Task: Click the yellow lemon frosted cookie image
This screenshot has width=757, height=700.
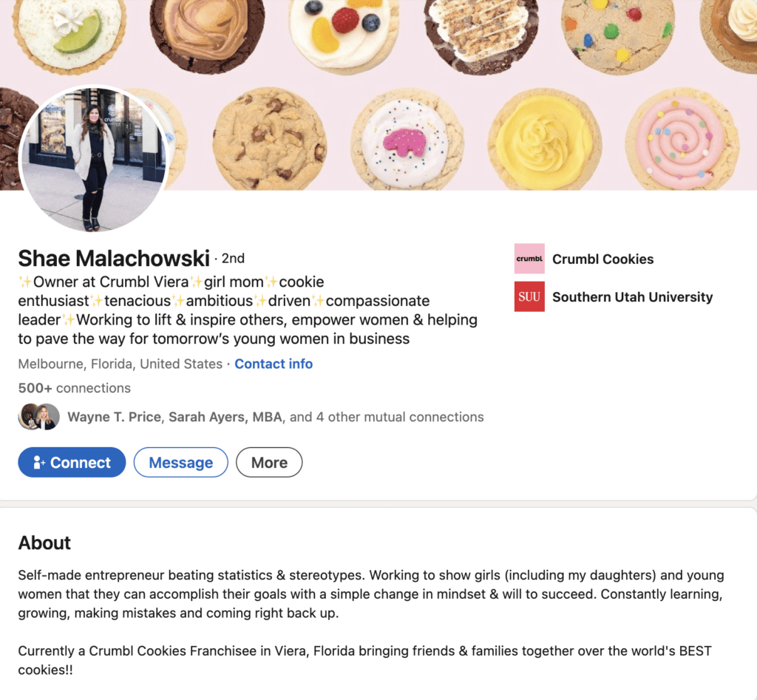Action: pos(544,139)
